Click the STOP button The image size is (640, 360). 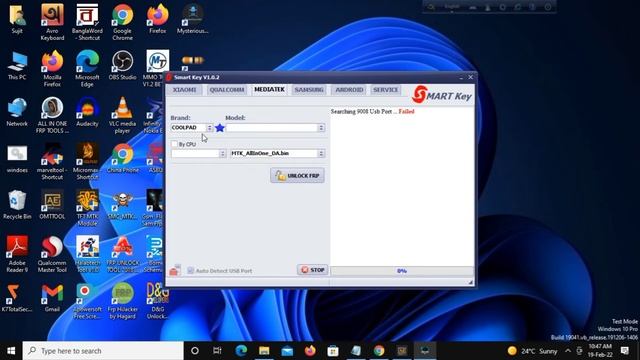[313, 270]
